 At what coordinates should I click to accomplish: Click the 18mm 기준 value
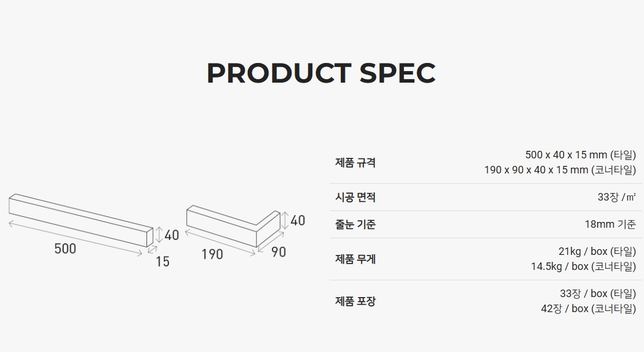pyautogui.click(x=610, y=224)
